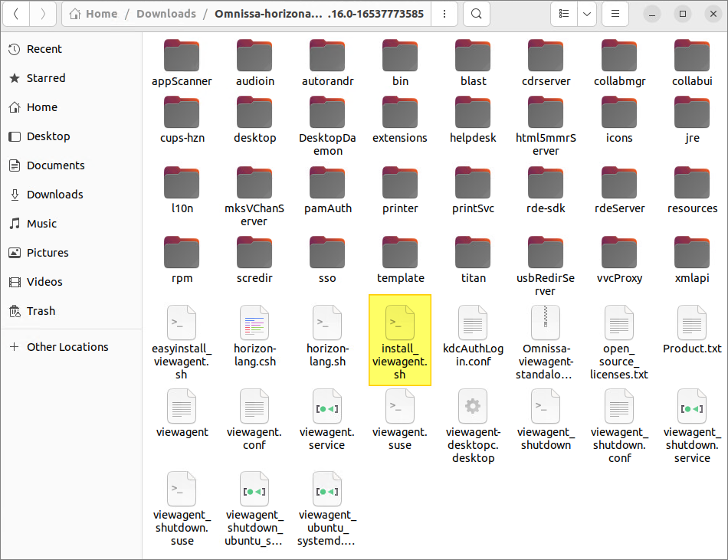
Task: Expand the view options dropdown arrow
Action: click(586, 14)
